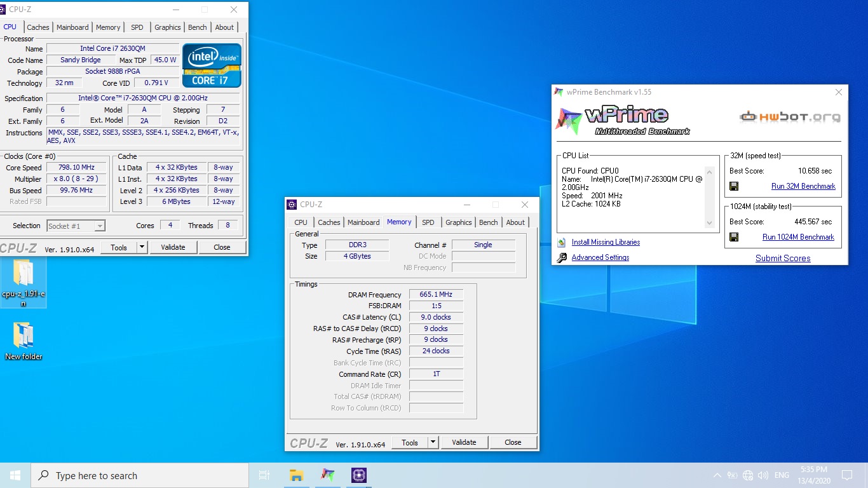This screenshot has width=868, height=488.
Task: Open Bench tab in Memory window
Action: (489, 222)
